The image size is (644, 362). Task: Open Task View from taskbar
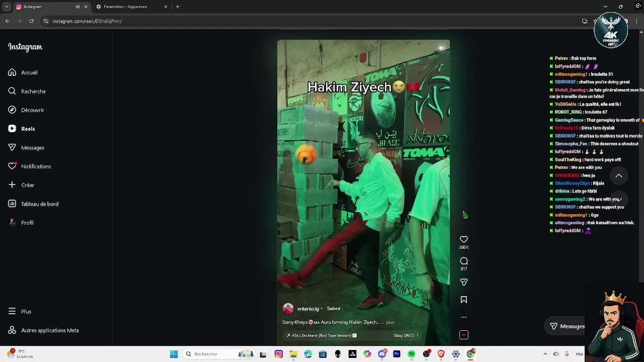pos(263,354)
